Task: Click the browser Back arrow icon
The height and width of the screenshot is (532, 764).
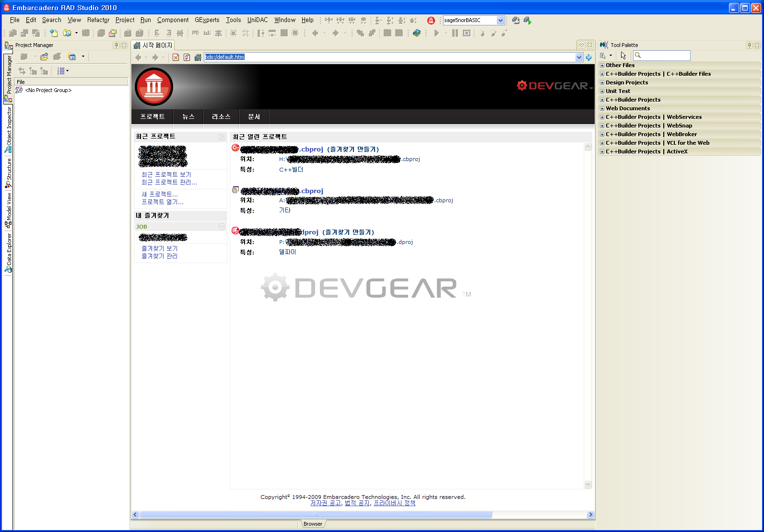Action: click(x=138, y=58)
